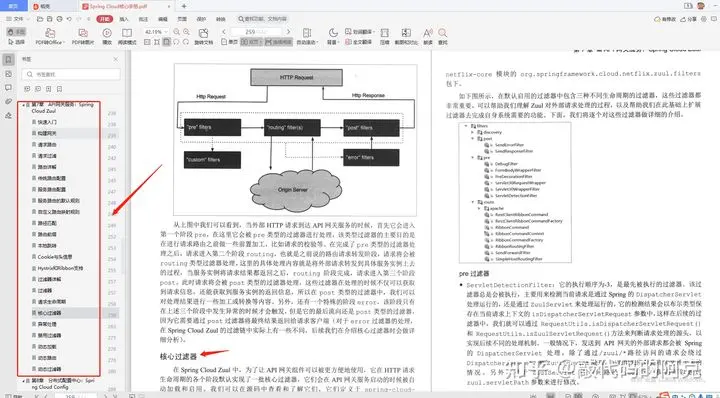Open the read aloud (朗读) tool
Screen dimensions: 720x398
point(428,36)
